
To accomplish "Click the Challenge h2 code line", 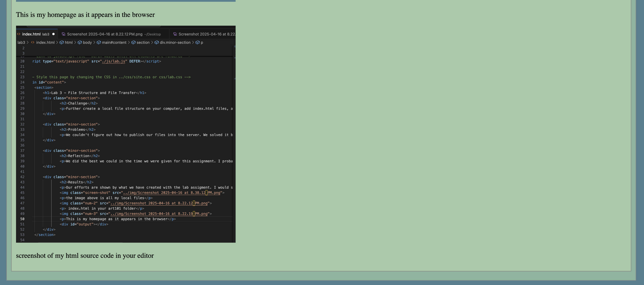I will pyautogui.click(x=79, y=103).
